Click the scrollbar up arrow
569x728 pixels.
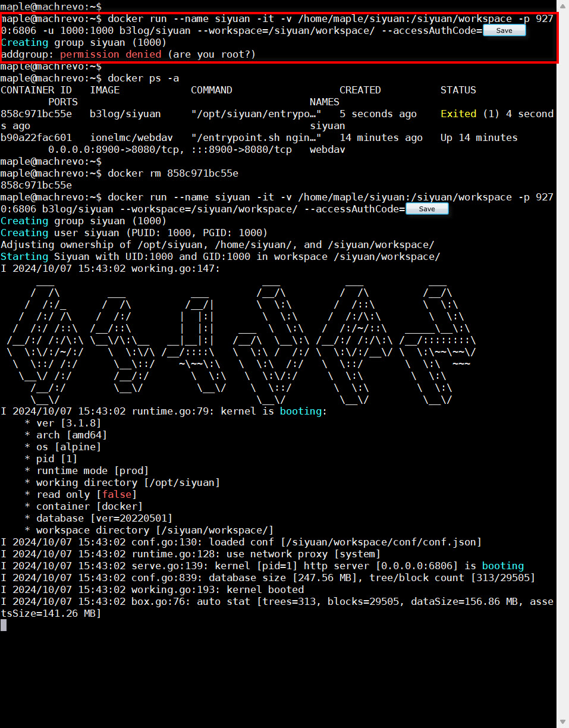pyautogui.click(x=562, y=5)
